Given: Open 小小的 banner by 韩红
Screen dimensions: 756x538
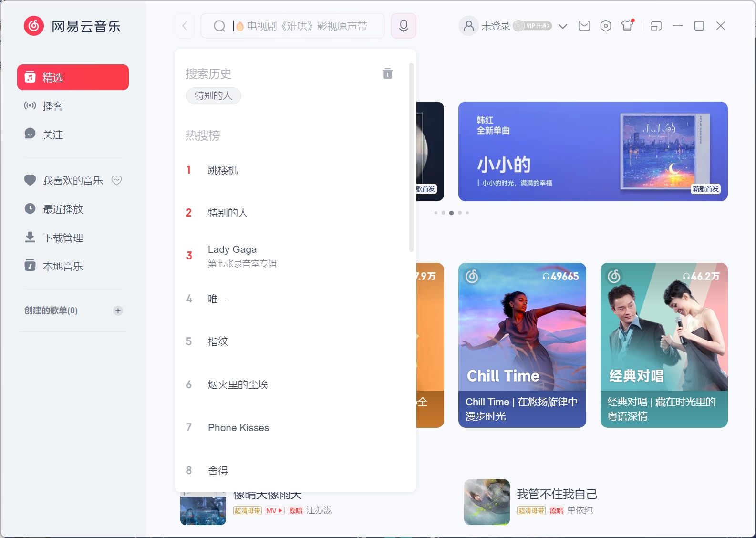Looking at the screenshot, I should coord(593,151).
